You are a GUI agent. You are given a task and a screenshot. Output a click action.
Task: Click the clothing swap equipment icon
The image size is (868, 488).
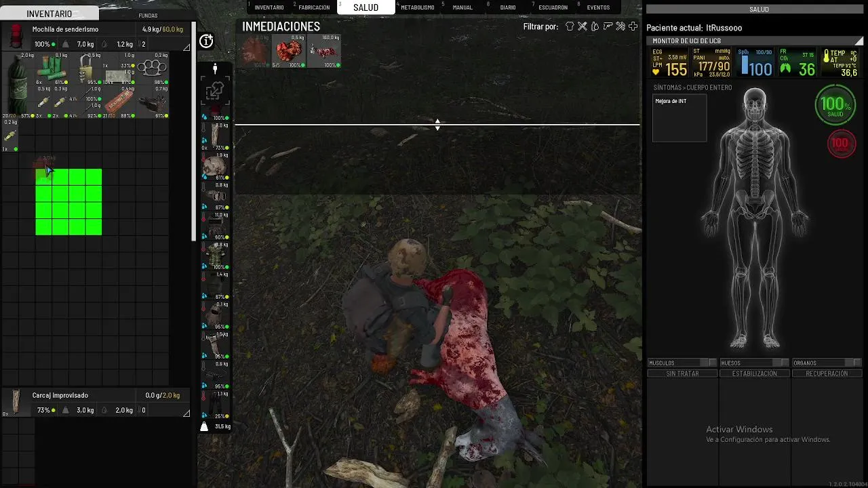[x=215, y=90]
